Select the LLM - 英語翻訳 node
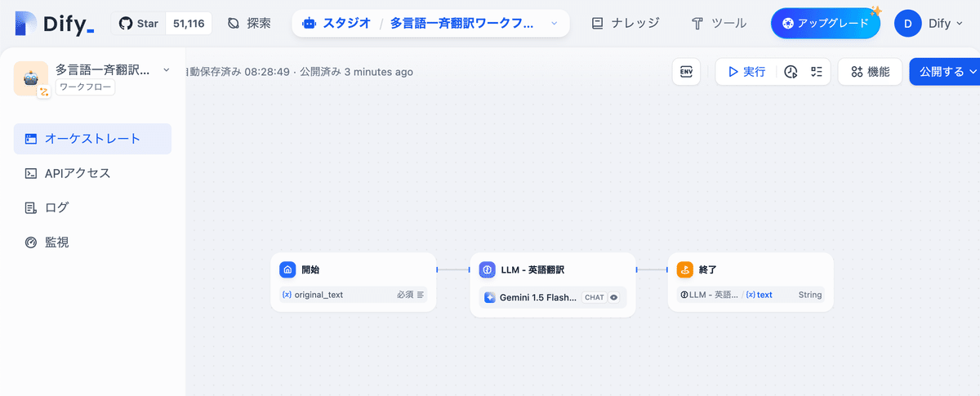 (553, 285)
